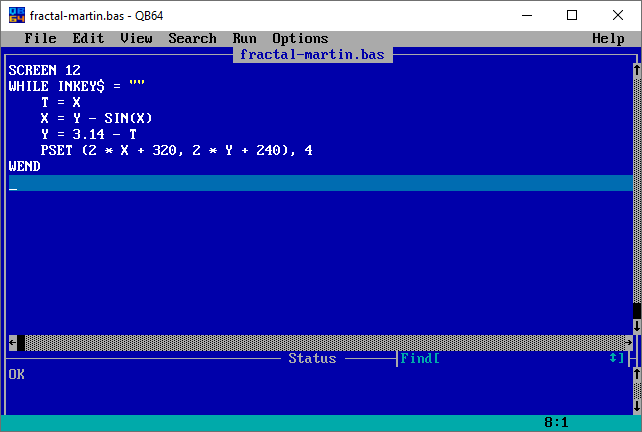
Task: Open the Edit menu
Action: tap(88, 38)
